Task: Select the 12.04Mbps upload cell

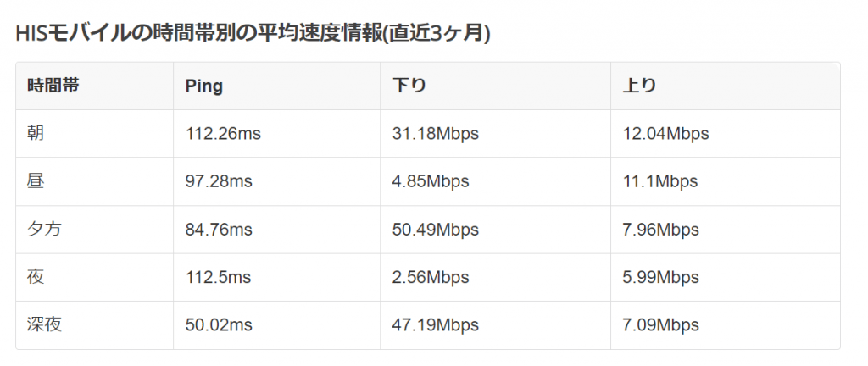Action: point(665,134)
